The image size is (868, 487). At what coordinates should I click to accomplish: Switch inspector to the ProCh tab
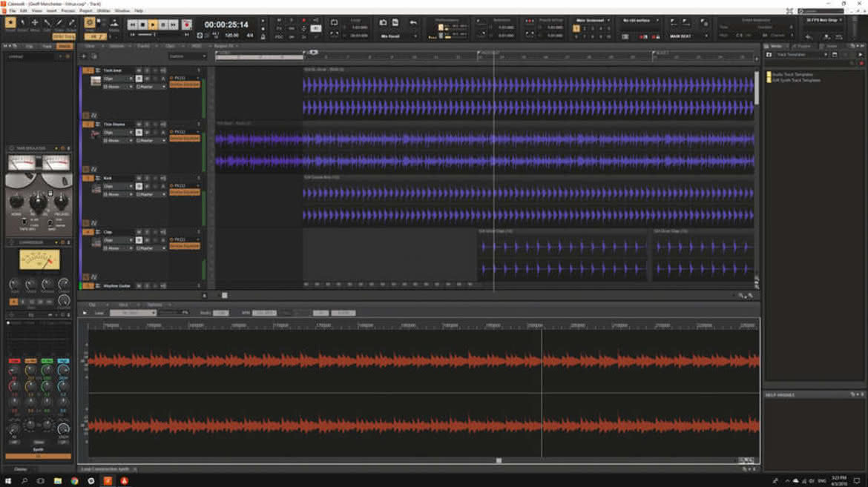(65, 47)
